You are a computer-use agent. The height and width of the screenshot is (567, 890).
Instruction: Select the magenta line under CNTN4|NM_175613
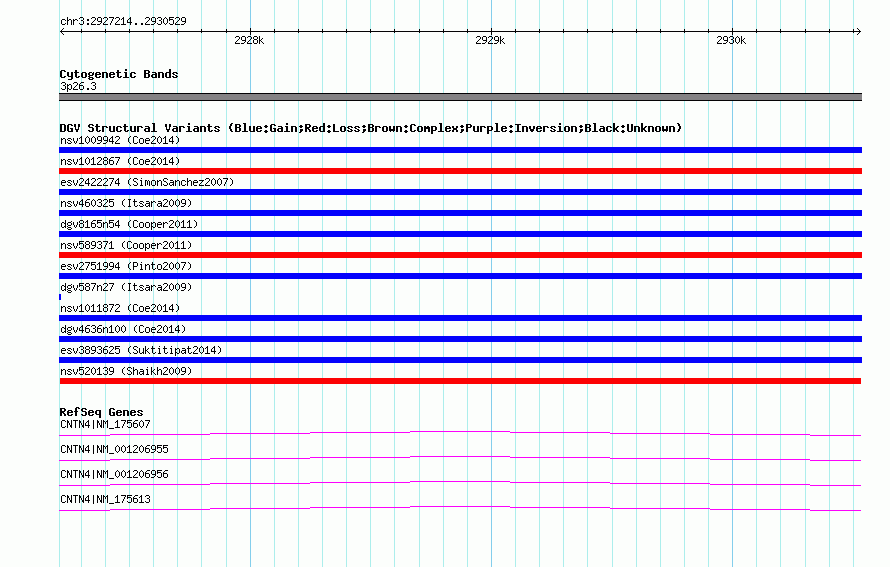coord(460,509)
